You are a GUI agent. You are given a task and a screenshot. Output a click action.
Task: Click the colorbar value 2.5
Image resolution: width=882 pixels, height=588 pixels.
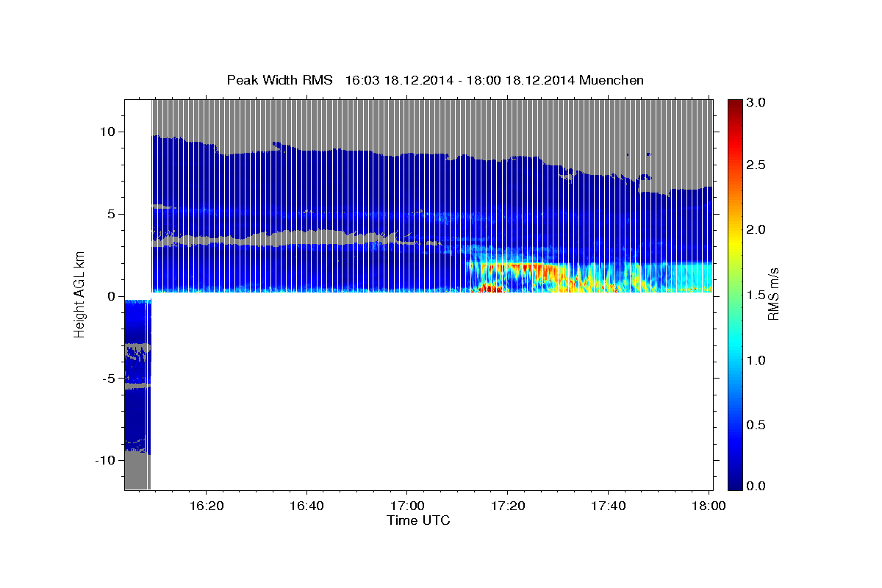coord(757,165)
